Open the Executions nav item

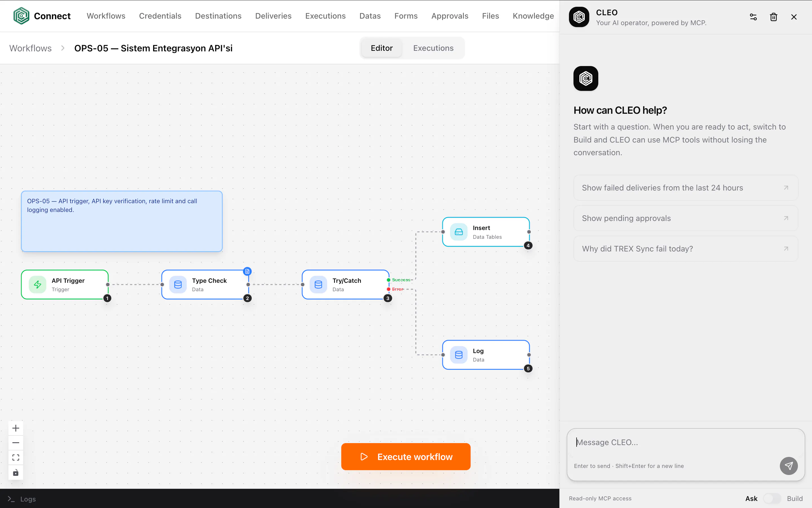(325, 16)
